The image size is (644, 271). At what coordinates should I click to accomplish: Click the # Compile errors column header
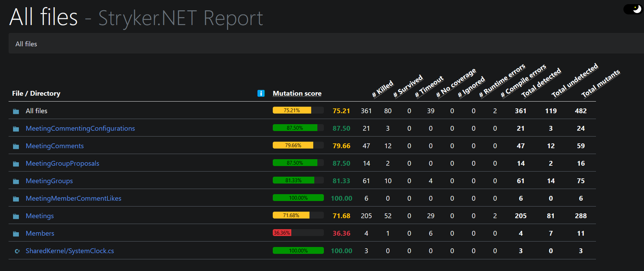click(524, 81)
